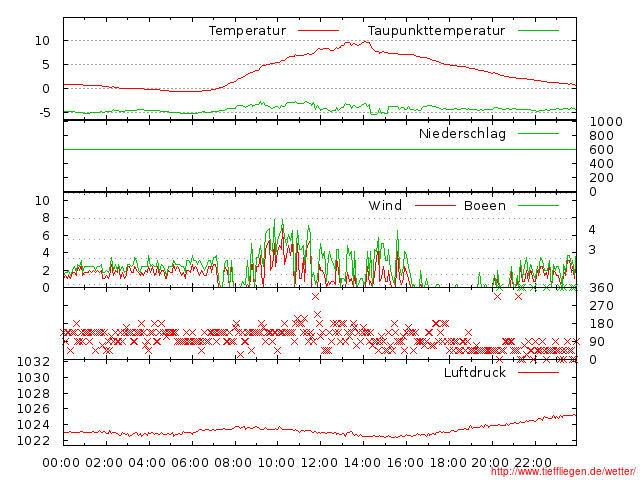Click the 600 precipitation axis label
The width and height of the screenshot is (640, 480).
click(602, 150)
